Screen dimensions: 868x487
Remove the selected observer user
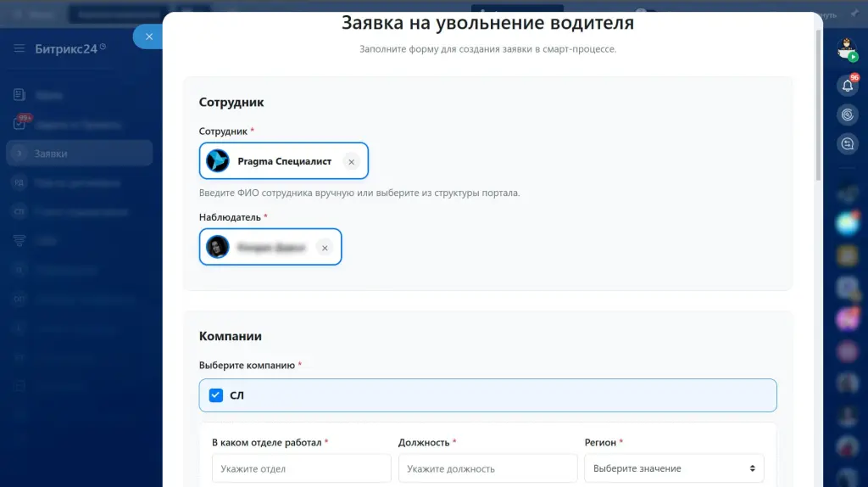(x=325, y=248)
